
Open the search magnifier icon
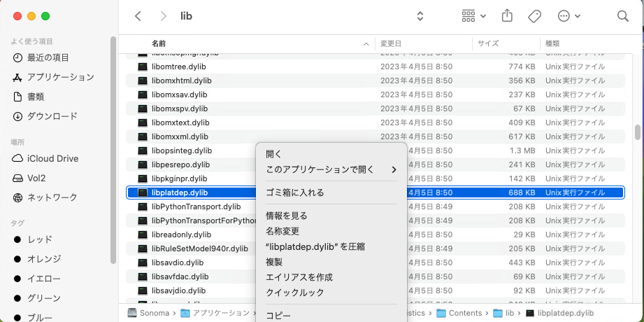[622, 15]
